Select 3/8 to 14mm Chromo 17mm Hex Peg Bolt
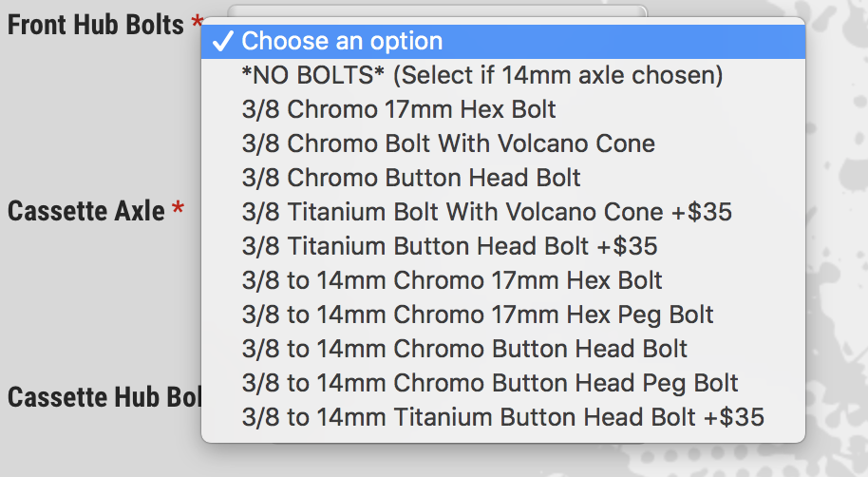 point(478,315)
